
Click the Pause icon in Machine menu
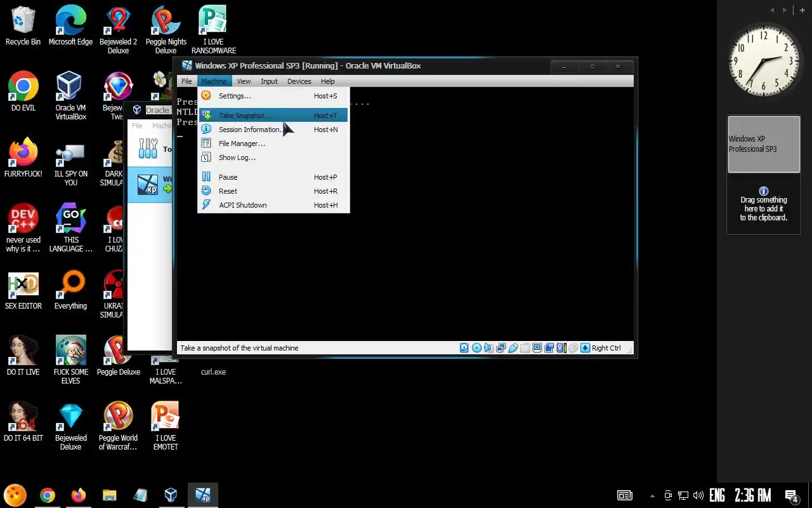pyautogui.click(x=206, y=177)
